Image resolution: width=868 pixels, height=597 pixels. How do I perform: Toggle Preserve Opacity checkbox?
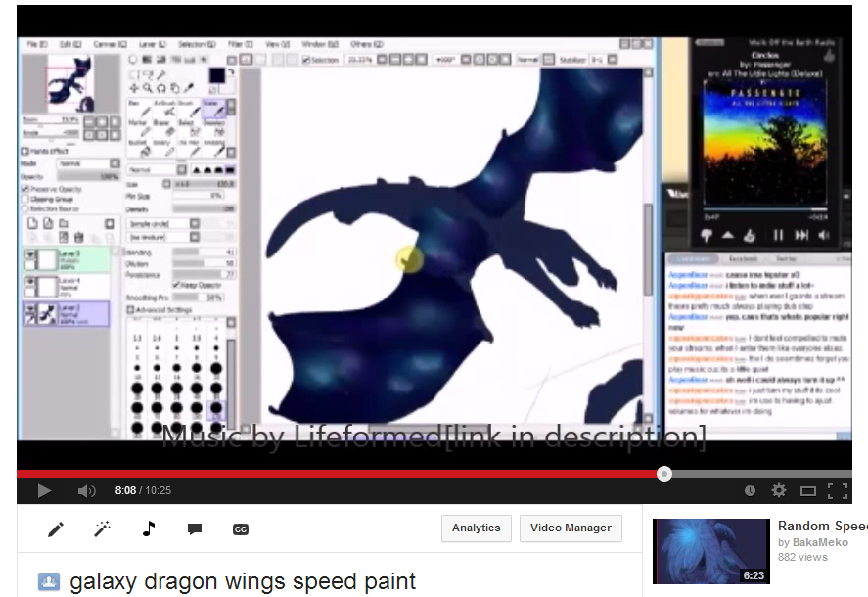[24, 189]
